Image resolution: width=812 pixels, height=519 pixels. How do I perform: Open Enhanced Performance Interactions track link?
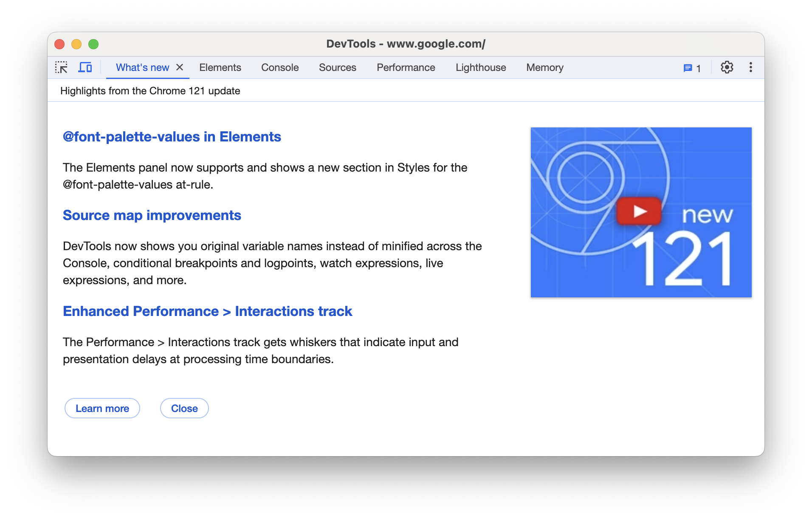pos(207,311)
